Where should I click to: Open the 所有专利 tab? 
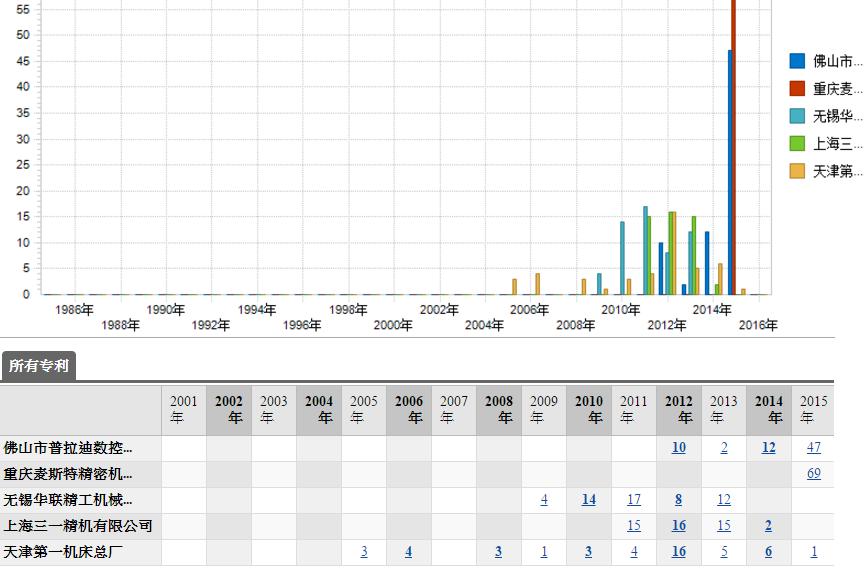pos(39,366)
